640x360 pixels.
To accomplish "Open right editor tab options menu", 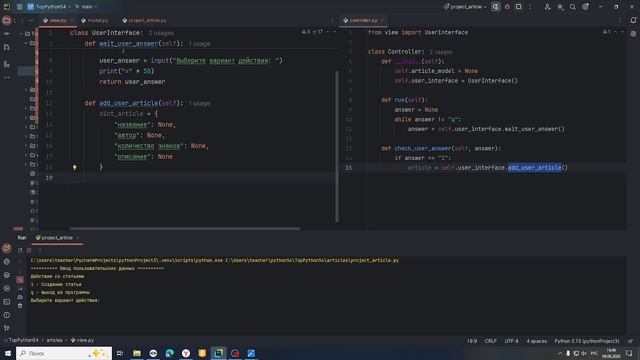I will [620, 20].
